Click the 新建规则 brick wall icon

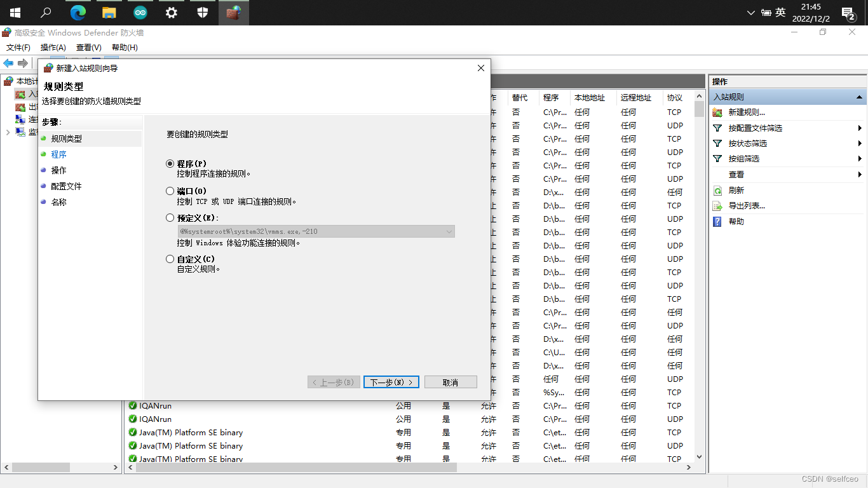coord(717,112)
